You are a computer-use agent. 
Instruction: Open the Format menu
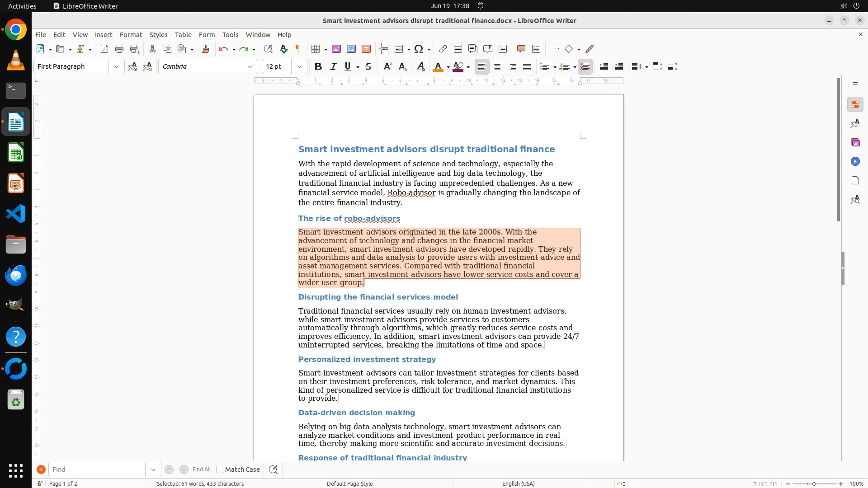coord(131,35)
